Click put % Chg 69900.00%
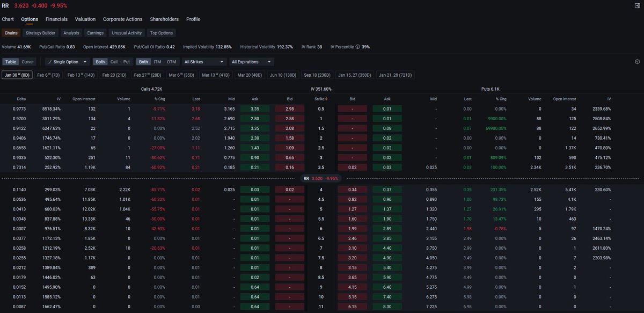Viewport: 644px width, 313px height. point(496,128)
